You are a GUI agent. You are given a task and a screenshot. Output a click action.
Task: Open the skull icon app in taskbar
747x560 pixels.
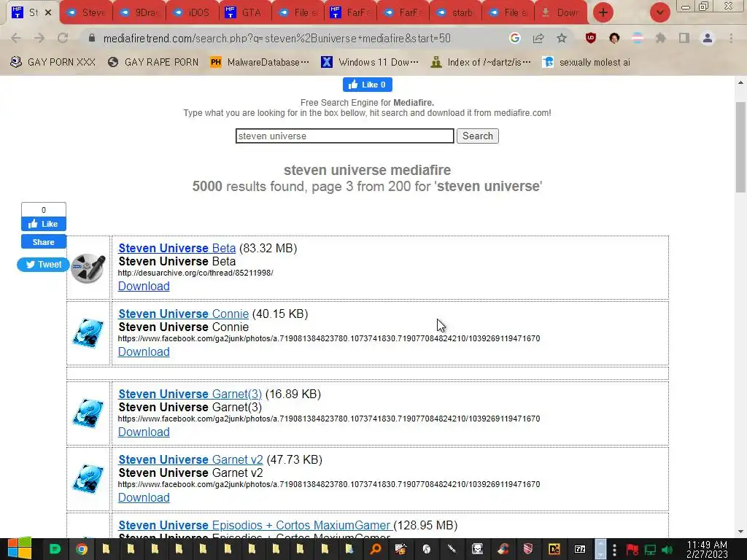click(477, 549)
